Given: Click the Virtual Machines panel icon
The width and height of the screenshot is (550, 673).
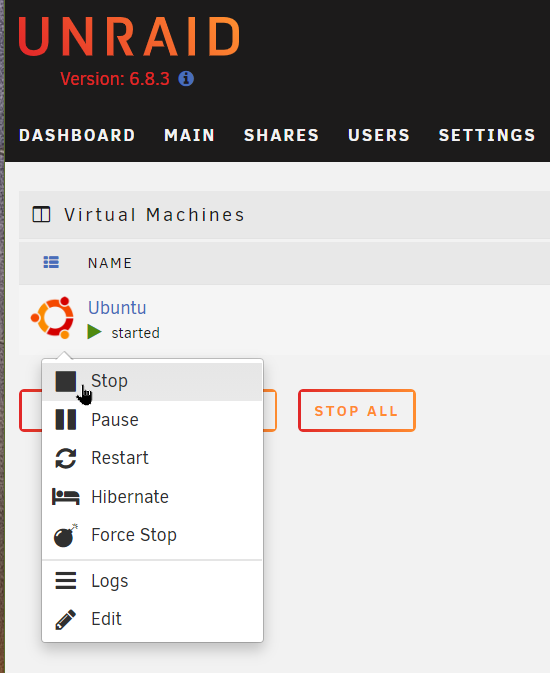Looking at the screenshot, I should coord(41,214).
